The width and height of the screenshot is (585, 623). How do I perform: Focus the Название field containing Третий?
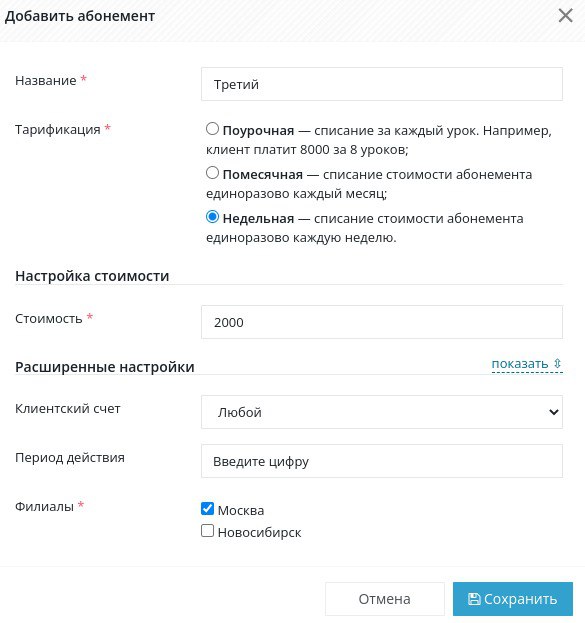tap(382, 84)
